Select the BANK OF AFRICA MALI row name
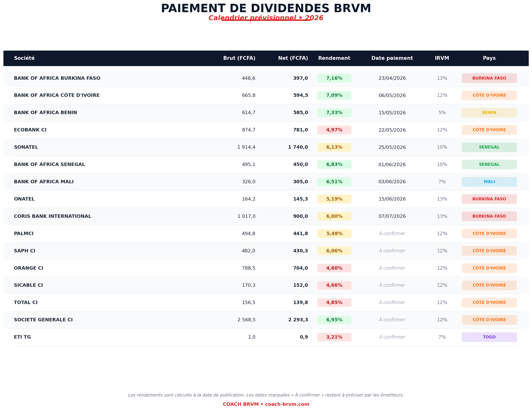This screenshot has height=410, width=532. [x=44, y=182]
